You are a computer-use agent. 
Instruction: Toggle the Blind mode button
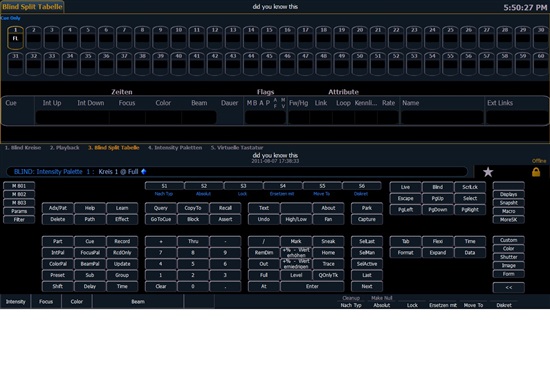point(437,187)
